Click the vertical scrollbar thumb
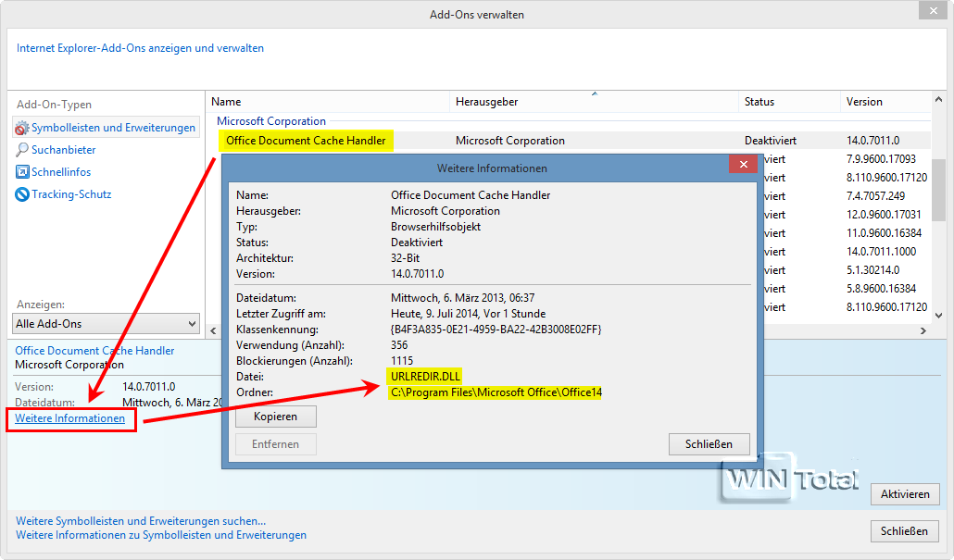954x560 pixels. (938, 190)
